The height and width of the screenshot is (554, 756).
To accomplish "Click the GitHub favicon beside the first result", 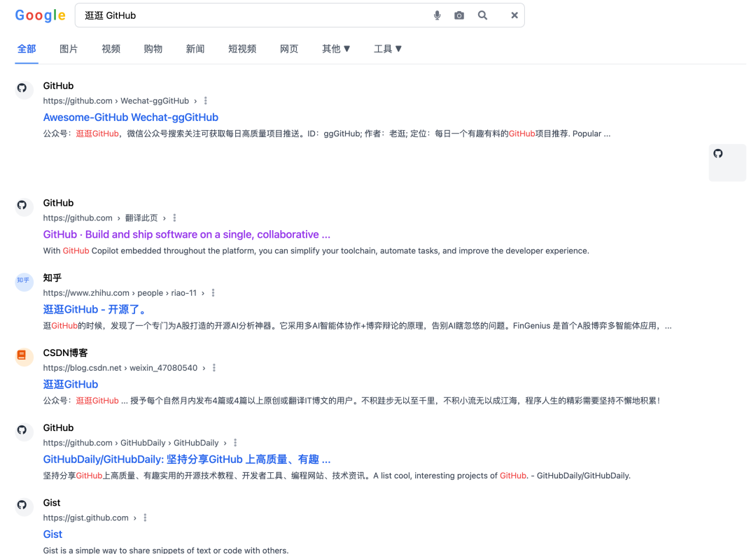I will (23, 90).
